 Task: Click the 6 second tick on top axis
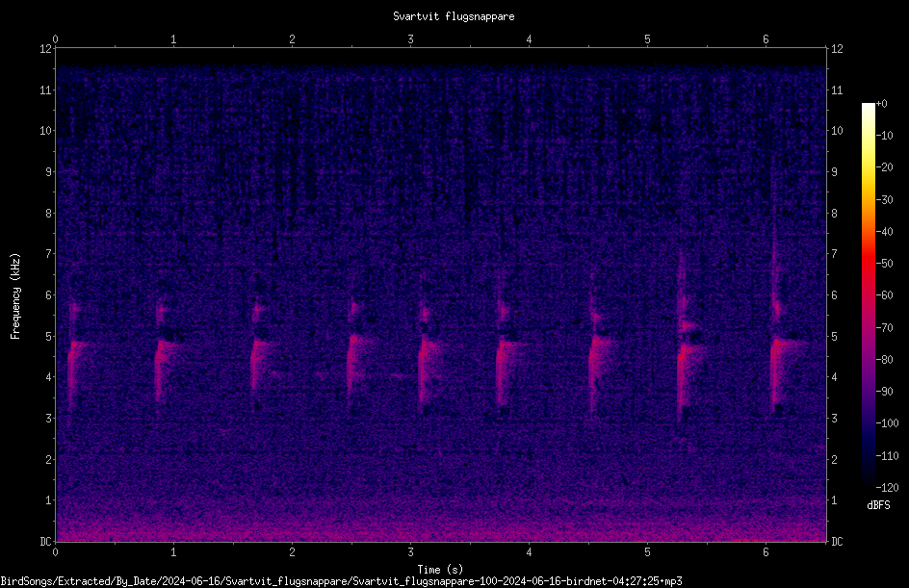[x=766, y=39]
